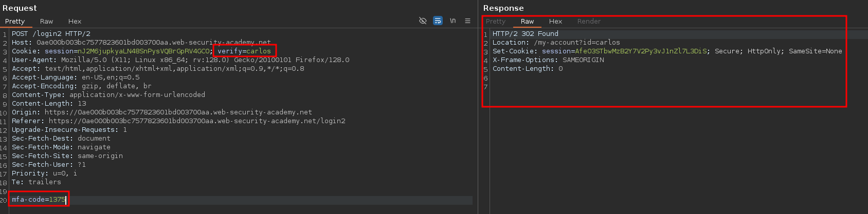
Task: Toggle the hide-message eye-slash icon in Request
Action: point(423,21)
